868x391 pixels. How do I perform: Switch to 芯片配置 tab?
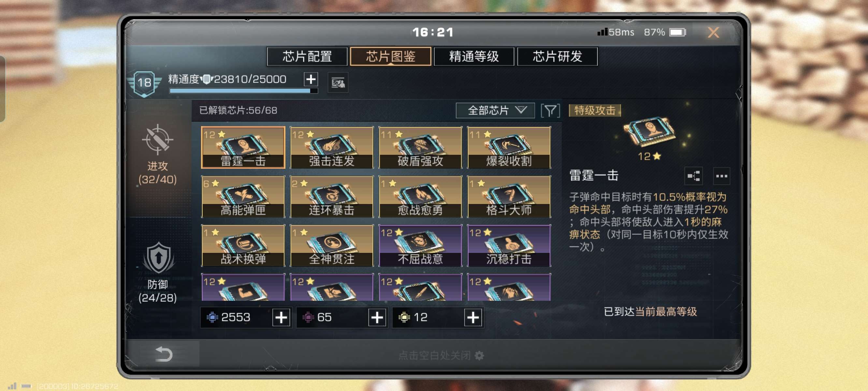(x=307, y=56)
